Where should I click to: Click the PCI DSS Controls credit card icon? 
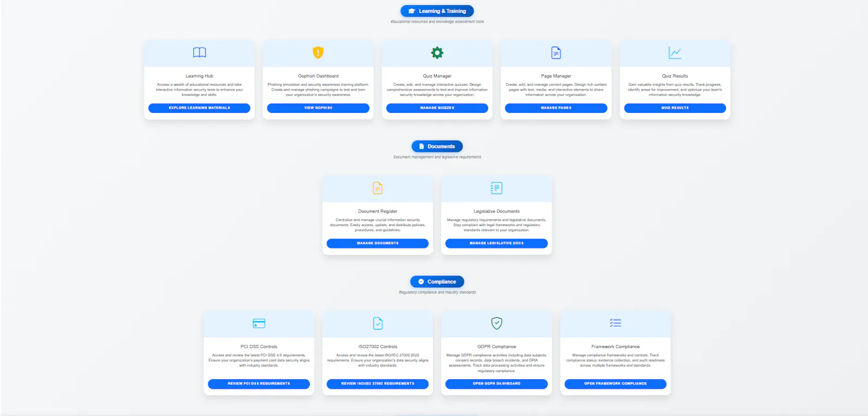click(x=259, y=324)
